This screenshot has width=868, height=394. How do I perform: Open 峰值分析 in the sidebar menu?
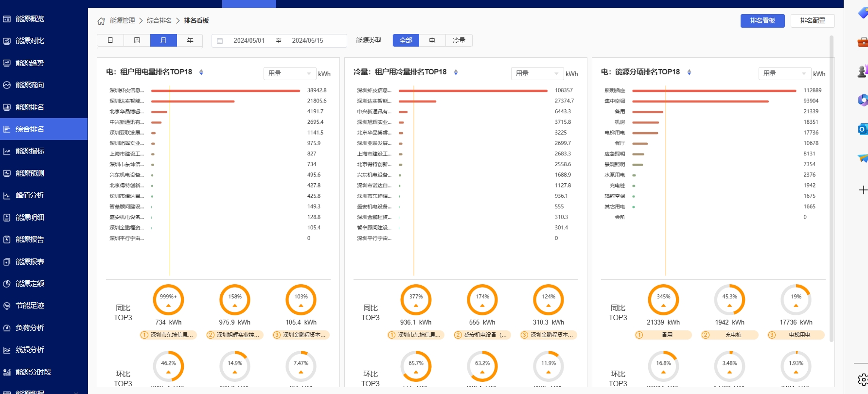30,195
